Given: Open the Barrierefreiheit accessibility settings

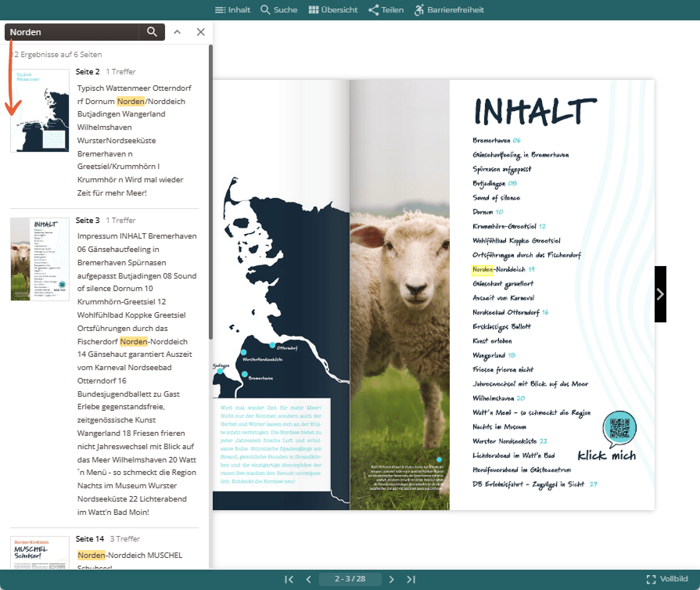Looking at the screenshot, I should (x=449, y=10).
